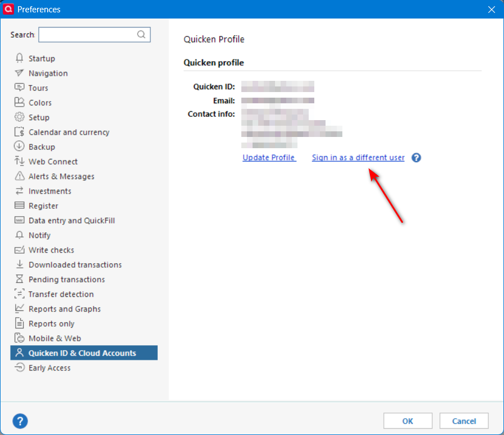Click the Data entry keyboard icon
This screenshot has width=504, height=435.
19,220
